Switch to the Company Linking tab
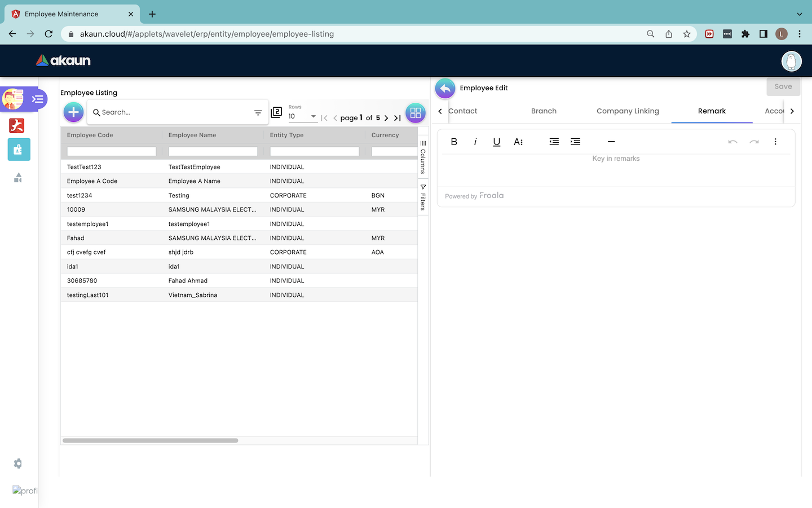This screenshot has width=812, height=508. pos(628,111)
